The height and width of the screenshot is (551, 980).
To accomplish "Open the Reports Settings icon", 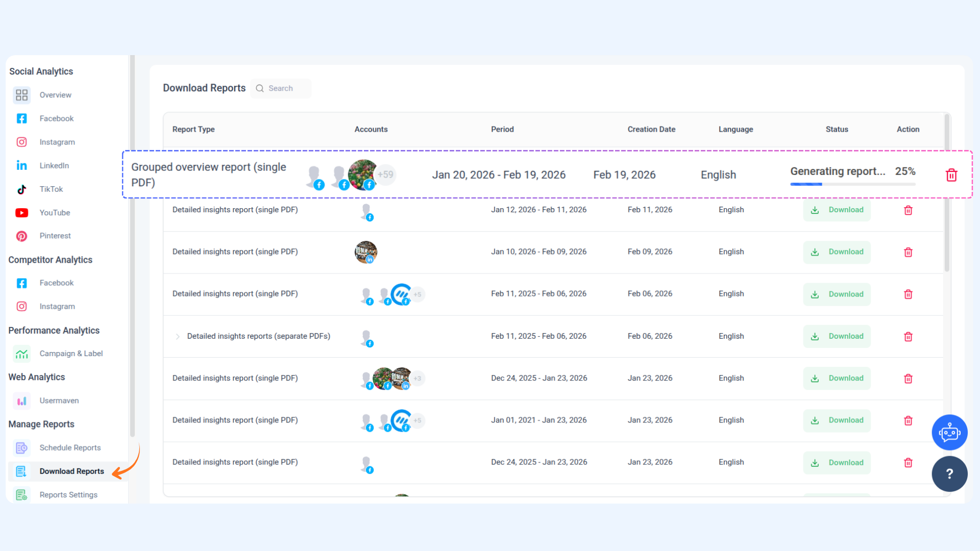I will point(21,495).
